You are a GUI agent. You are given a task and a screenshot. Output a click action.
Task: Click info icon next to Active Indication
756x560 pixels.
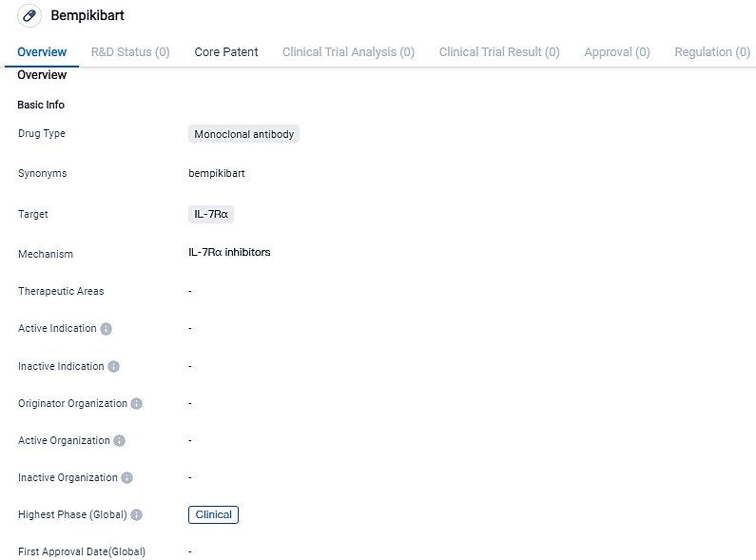coord(106,329)
